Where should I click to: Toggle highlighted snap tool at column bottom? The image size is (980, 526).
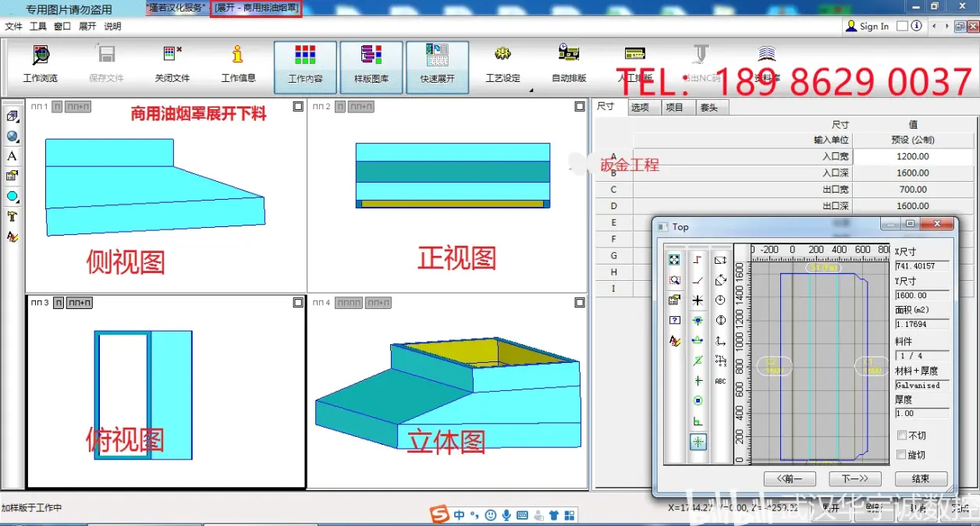pyautogui.click(x=698, y=442)
